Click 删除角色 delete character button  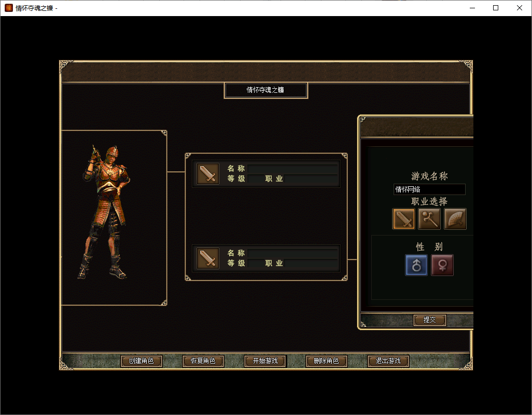pyautogui.click(x=326, y=361)
